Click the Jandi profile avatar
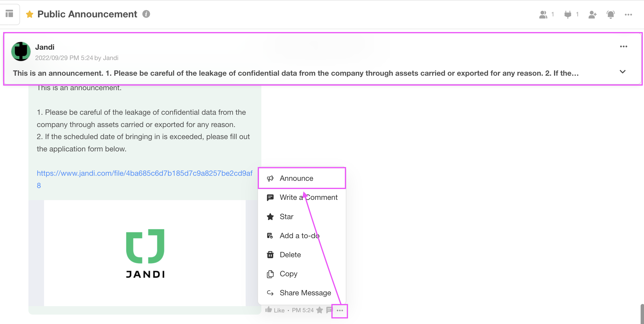 21,52
